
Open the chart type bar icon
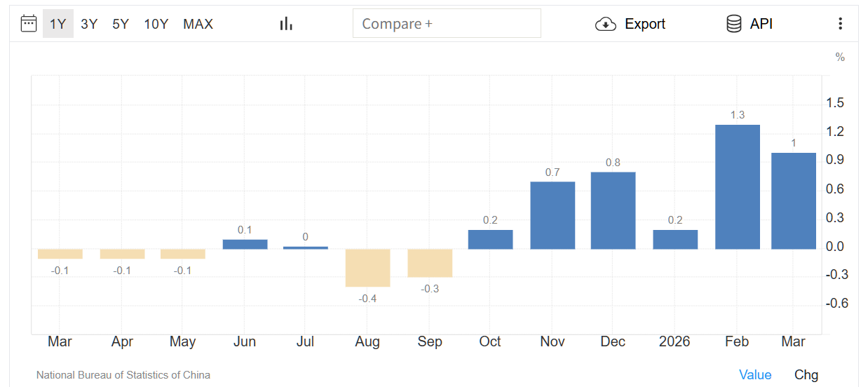286,24
